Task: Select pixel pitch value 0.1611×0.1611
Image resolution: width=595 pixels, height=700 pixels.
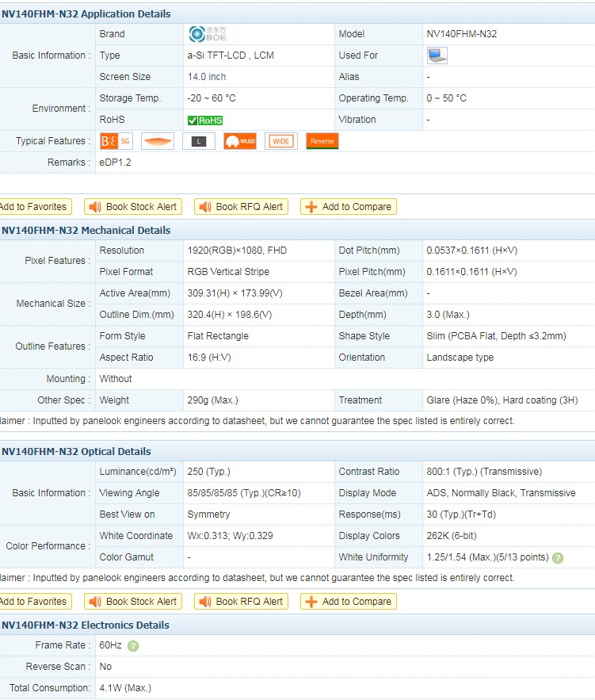Action: pos(471,272)
